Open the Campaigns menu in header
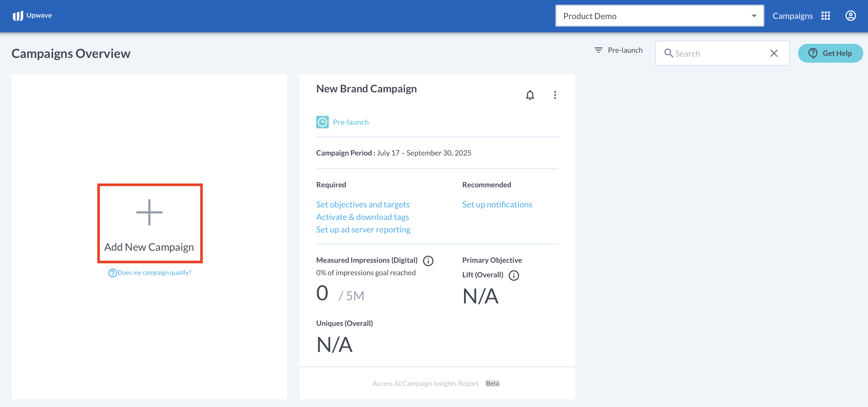This screenshot has width=868, height=407. pos(793,16)
